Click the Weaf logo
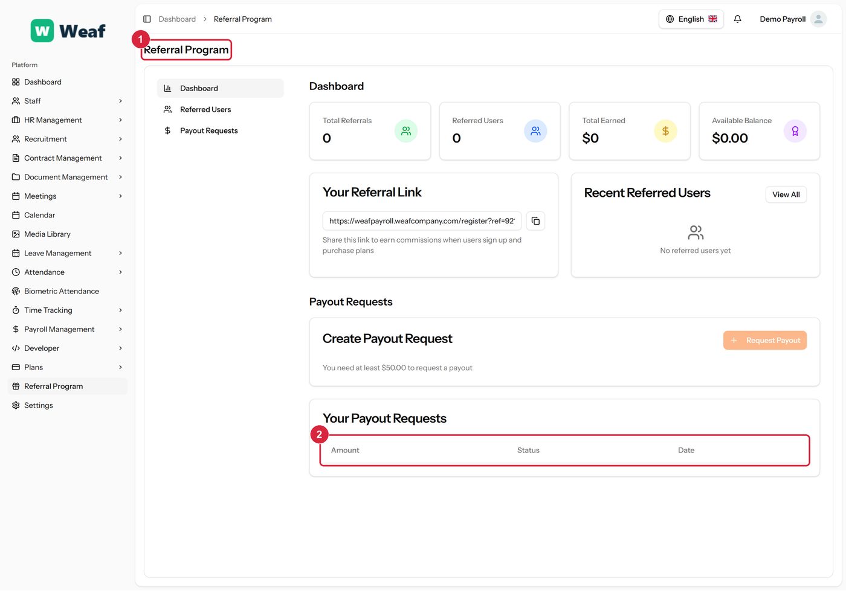The width and height of the screenshot is (846, 616). point(68,30)
